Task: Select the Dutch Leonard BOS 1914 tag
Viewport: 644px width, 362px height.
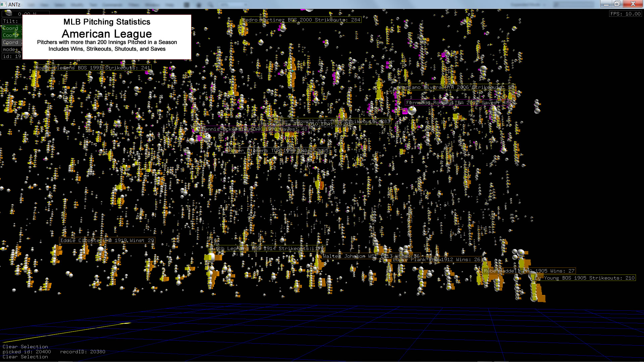Action: pos(266,249)
